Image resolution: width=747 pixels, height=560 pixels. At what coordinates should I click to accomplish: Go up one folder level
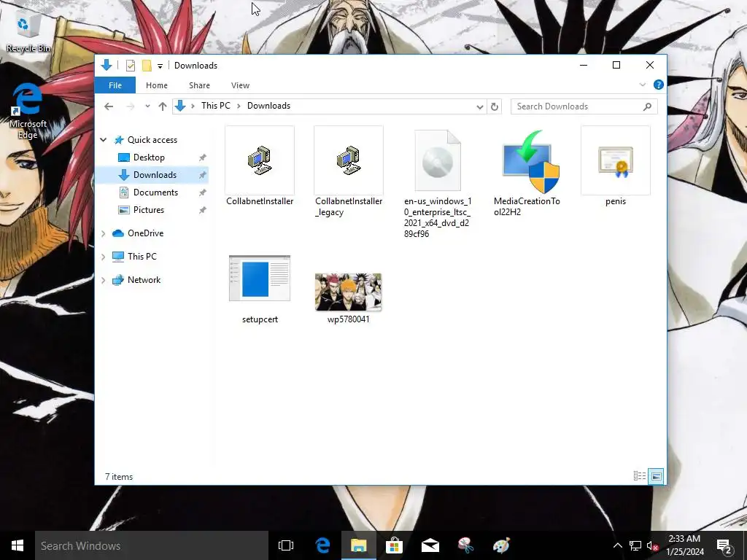click(163, 106)
